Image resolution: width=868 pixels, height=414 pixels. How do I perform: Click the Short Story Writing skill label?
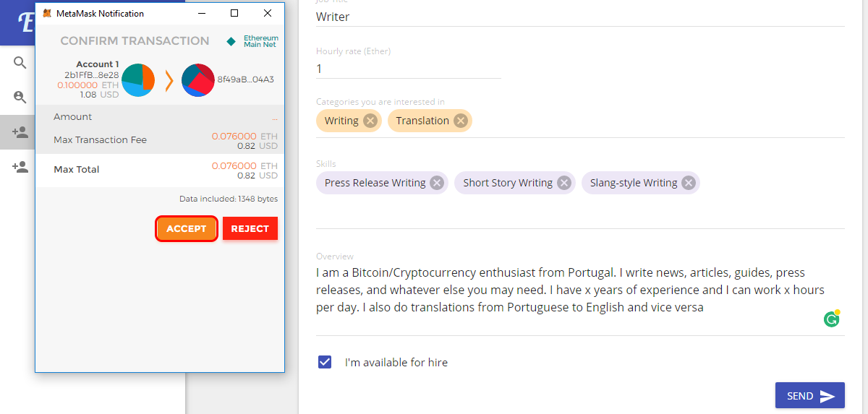pyautogui.click(x=508, y=183)
